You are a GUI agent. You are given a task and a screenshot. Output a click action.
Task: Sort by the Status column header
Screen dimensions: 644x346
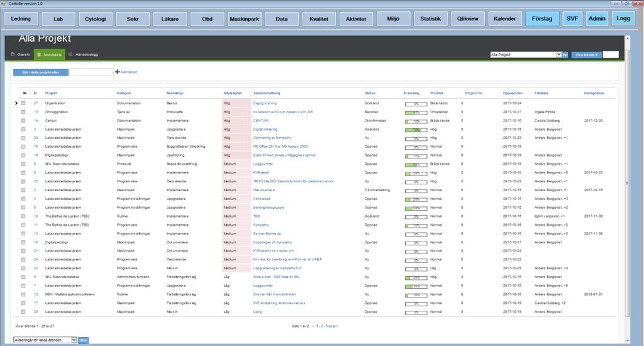tap(370, 93)
